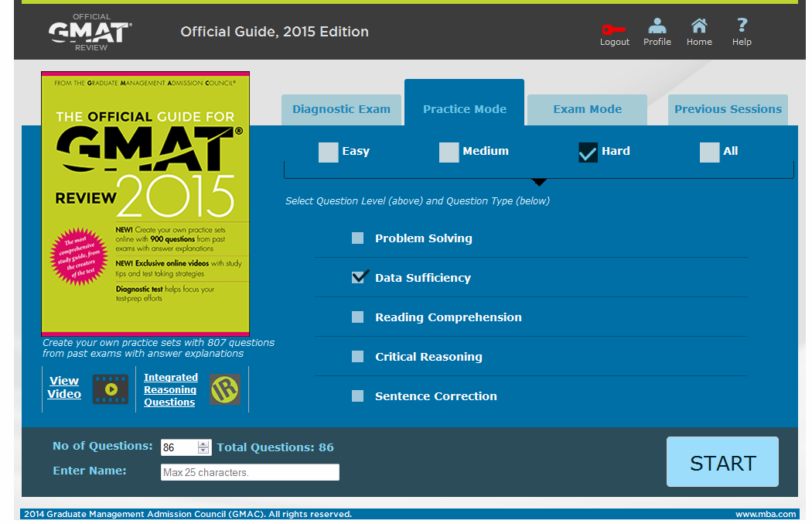Check the All difficulty checkbox
The image size is (812, 524).
709,152
